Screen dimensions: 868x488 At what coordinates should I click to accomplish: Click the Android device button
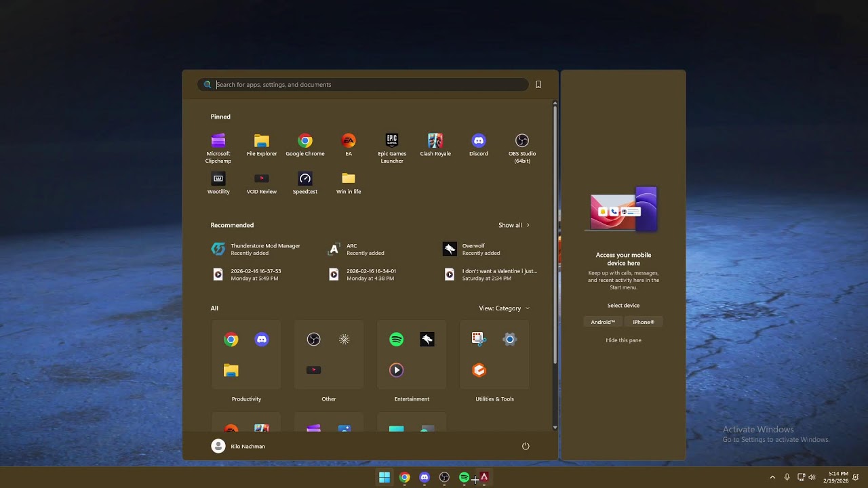point(603,322)
